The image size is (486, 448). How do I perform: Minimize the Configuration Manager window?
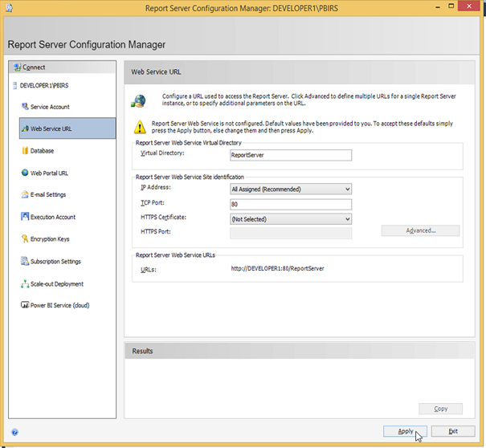pyautogui.click(x=437, y=6)
